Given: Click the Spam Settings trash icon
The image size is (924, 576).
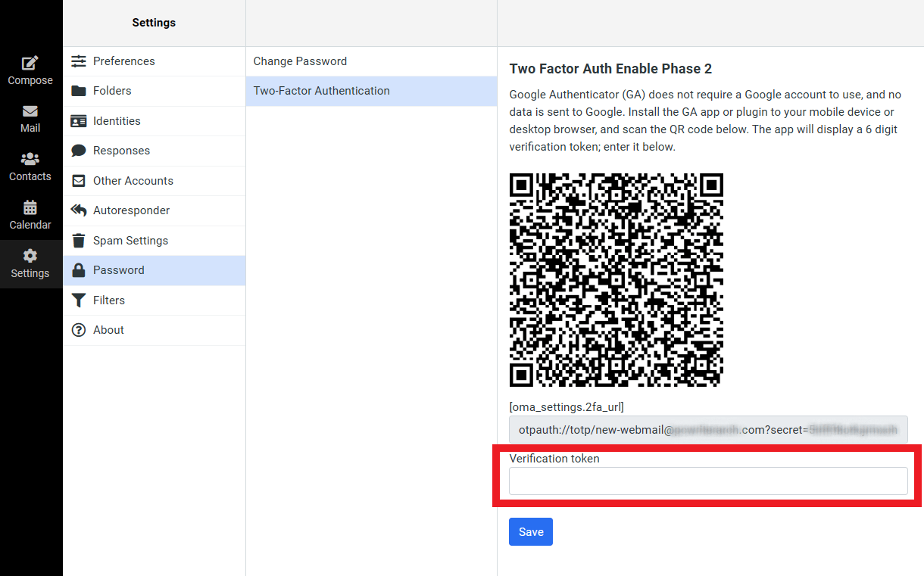Looking at the screenshot, I should (79, 241).
